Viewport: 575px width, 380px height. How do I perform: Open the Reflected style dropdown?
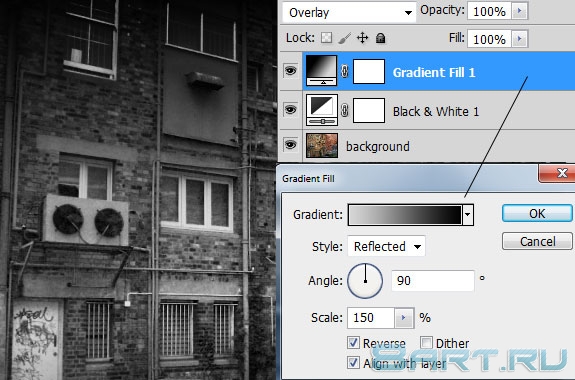(x=387, y=246)
